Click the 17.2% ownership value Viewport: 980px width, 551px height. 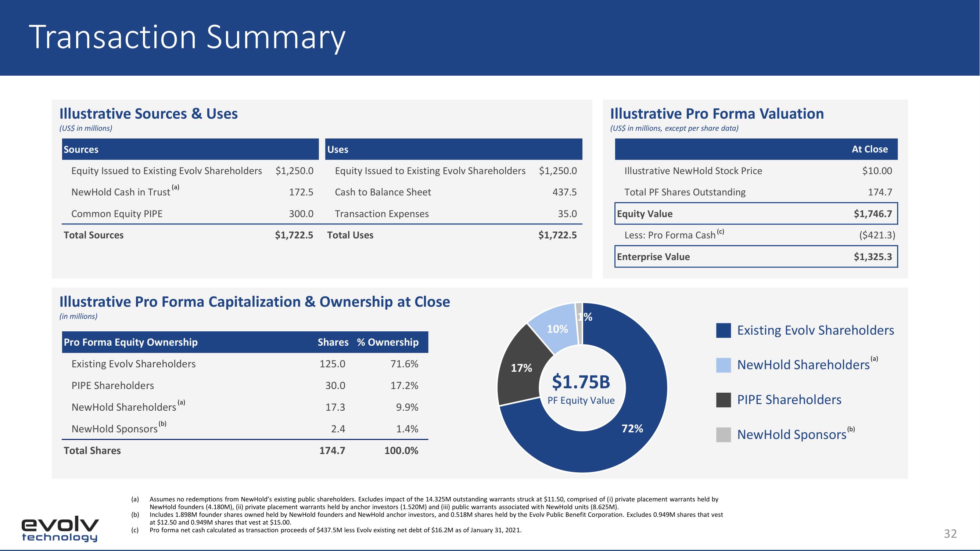405,385
